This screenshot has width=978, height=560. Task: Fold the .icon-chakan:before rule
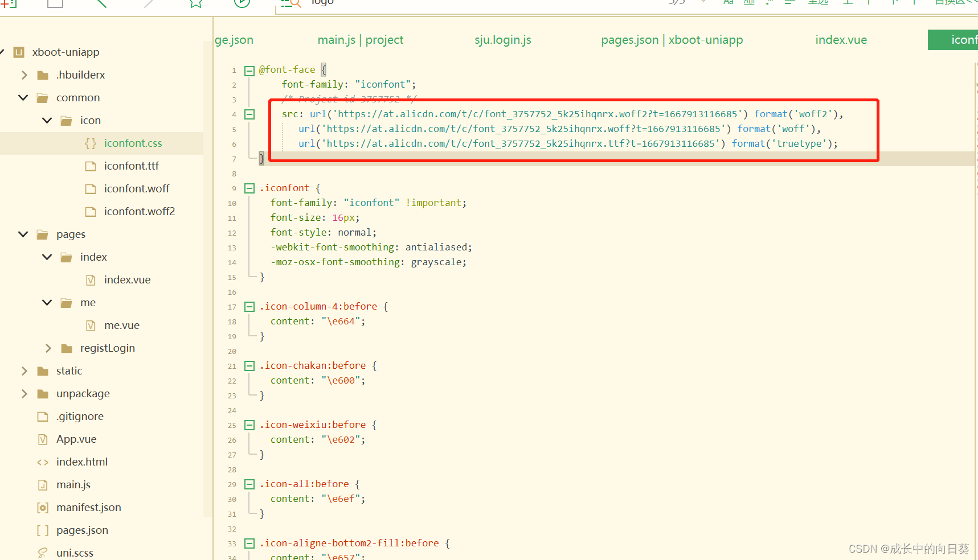pyautogui.click(x=249, y=366)
